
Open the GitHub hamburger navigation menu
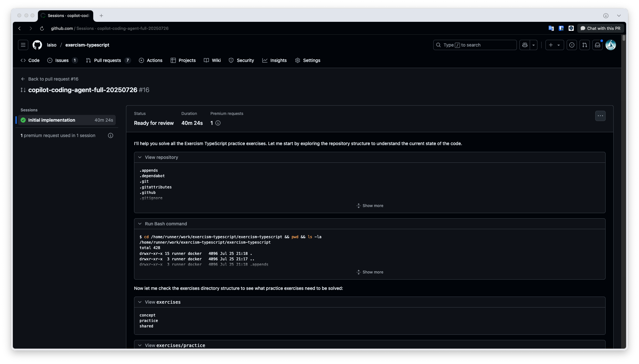(x=23, y=45)
